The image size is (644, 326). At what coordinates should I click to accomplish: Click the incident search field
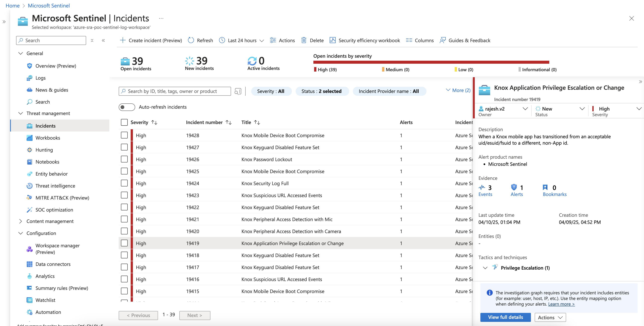point(175,91)
